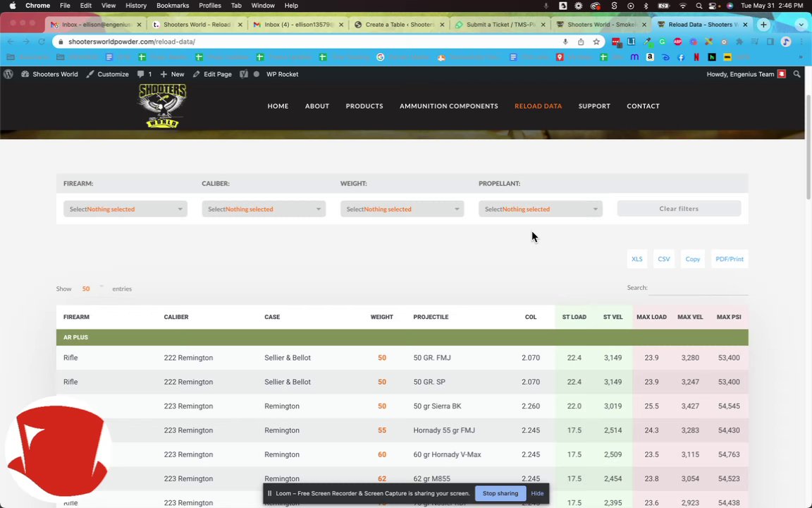Click the share icon in address bar

click(x=581, y=42)
